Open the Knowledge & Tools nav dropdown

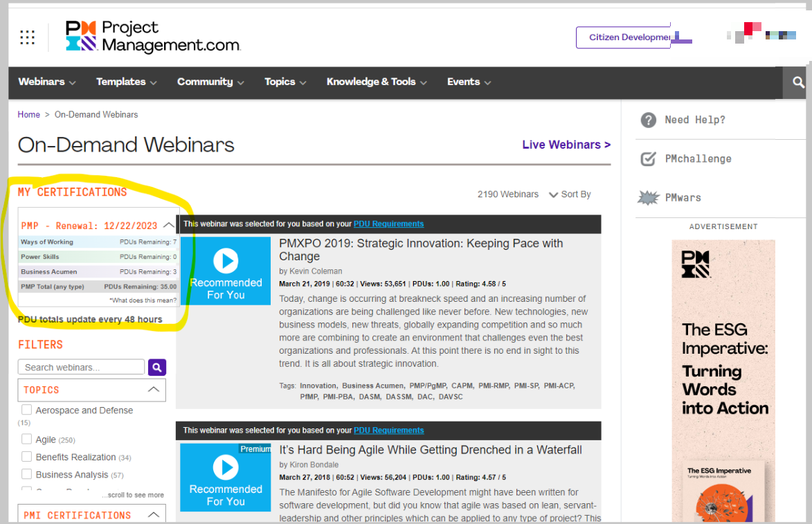377,82
